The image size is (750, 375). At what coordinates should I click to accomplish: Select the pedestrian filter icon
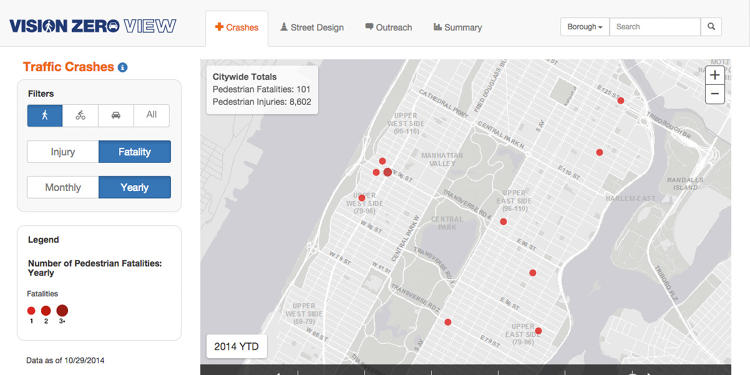click(x=44, y=115)
